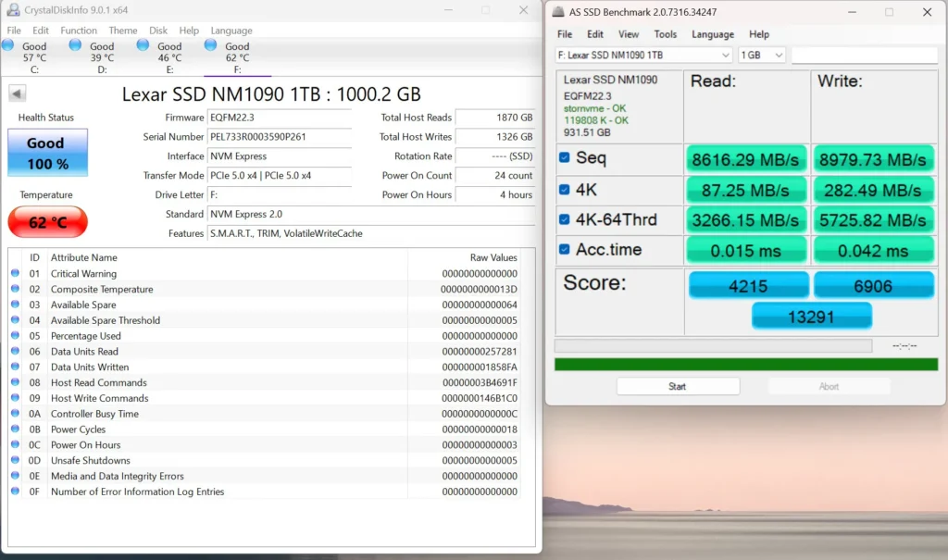This screenshot has width=948, height=560.
Task: Open AS SSD Help menu
Action: [x=759, y=34]
